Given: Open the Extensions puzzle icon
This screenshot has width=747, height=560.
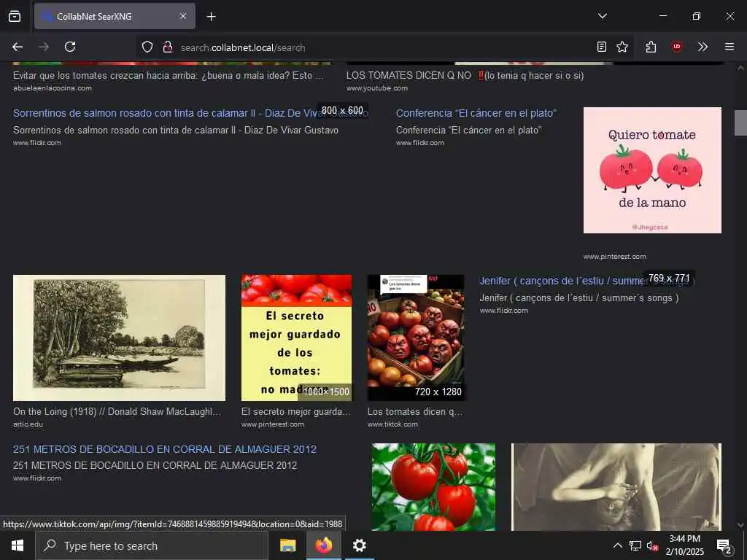Looking at the screenshot, I should click(651, 47).
